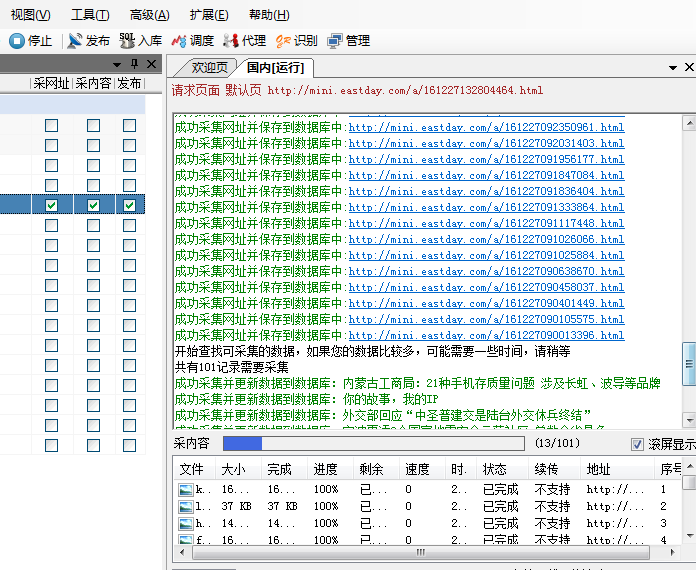The image size is (696, 570).
Task: Click the SQL 入库 toolbar icon
Action: (x=127, y=40)
